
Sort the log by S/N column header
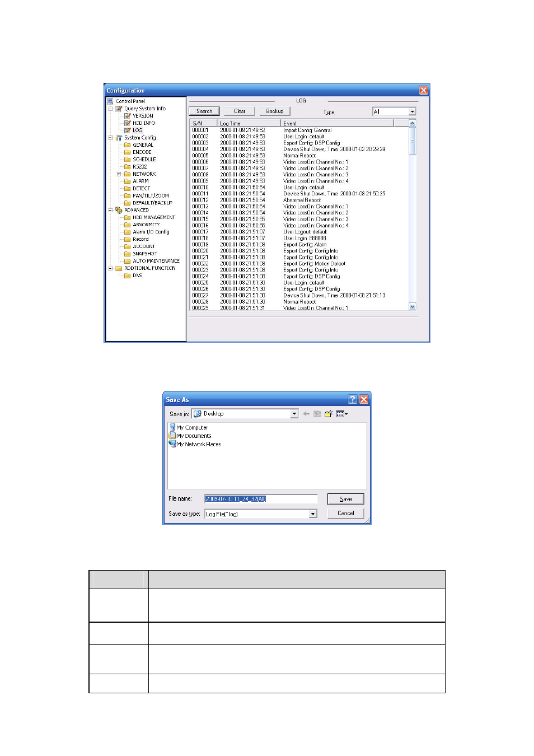coord(203,123)
